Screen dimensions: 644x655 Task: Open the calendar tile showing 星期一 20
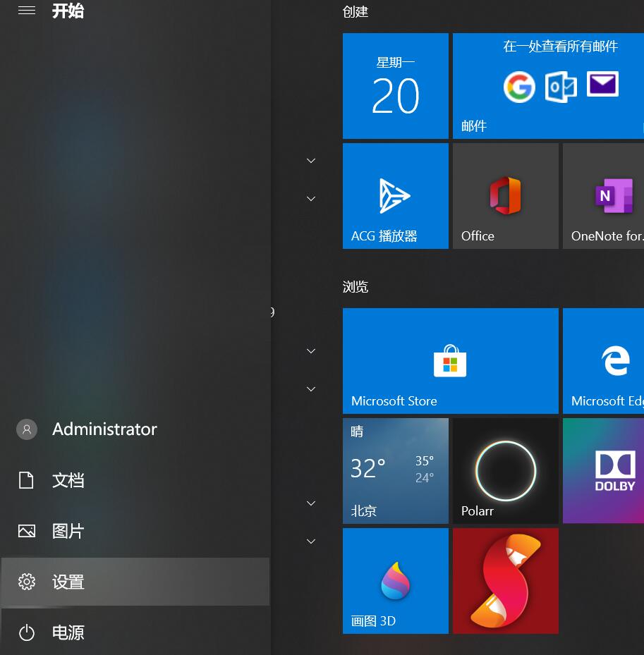[x=395, y=86]
